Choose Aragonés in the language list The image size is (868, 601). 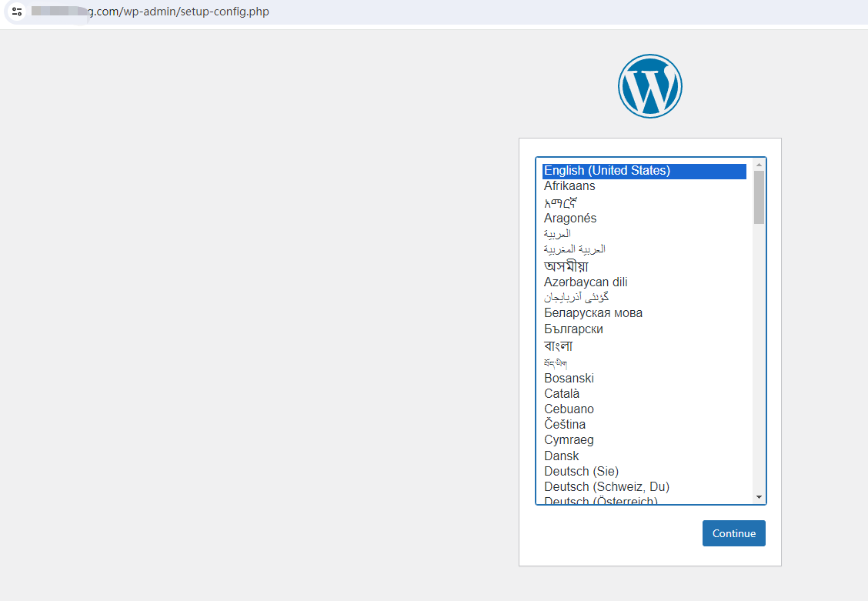tap(644, 218)
